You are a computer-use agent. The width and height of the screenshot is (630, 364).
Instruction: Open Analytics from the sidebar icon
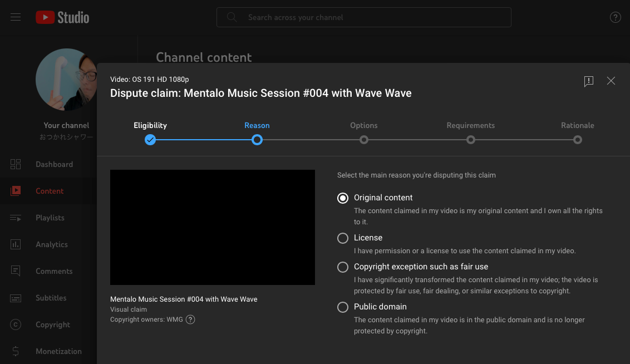pos(16,244)
